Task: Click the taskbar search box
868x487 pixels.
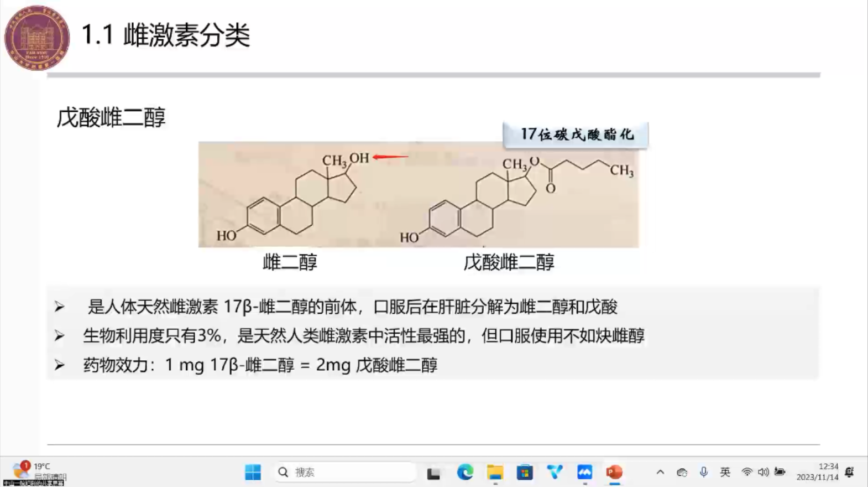Action: 346,472
